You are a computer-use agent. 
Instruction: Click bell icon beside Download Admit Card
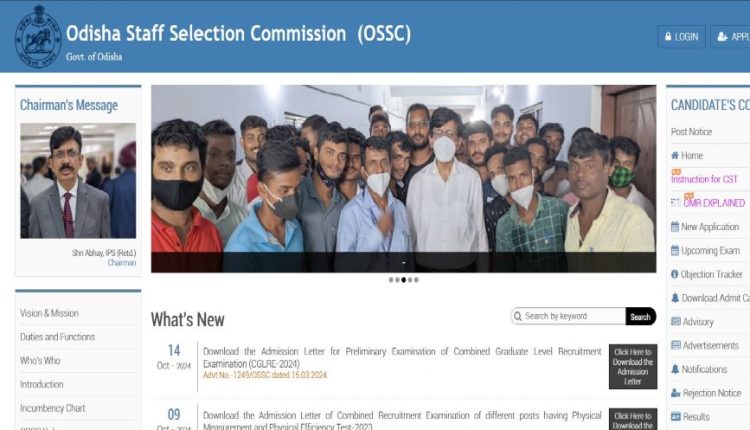(x=675, y=298)
